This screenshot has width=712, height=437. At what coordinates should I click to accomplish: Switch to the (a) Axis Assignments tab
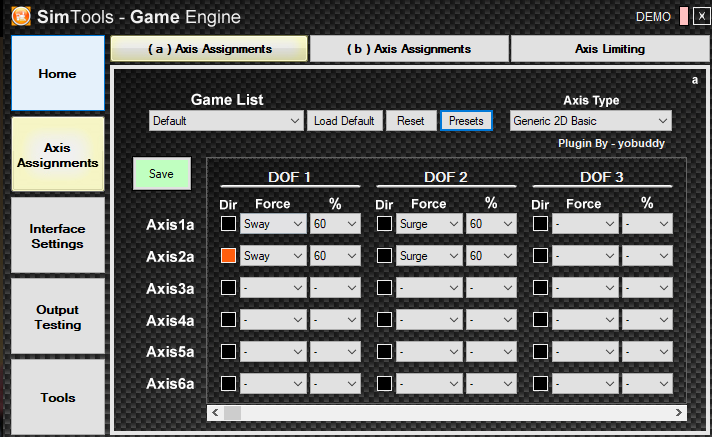coord(209,49)
